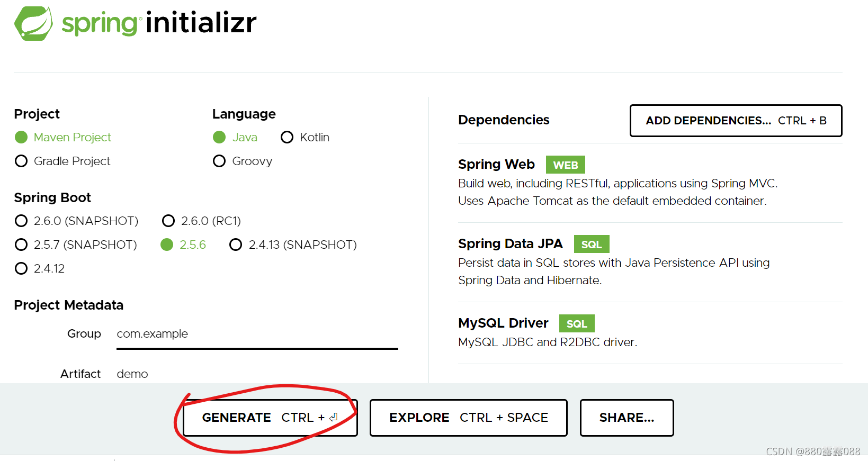Screen dimensions: 868x461
Task: Click the Spring Web dependency entry
Action: 496,164
